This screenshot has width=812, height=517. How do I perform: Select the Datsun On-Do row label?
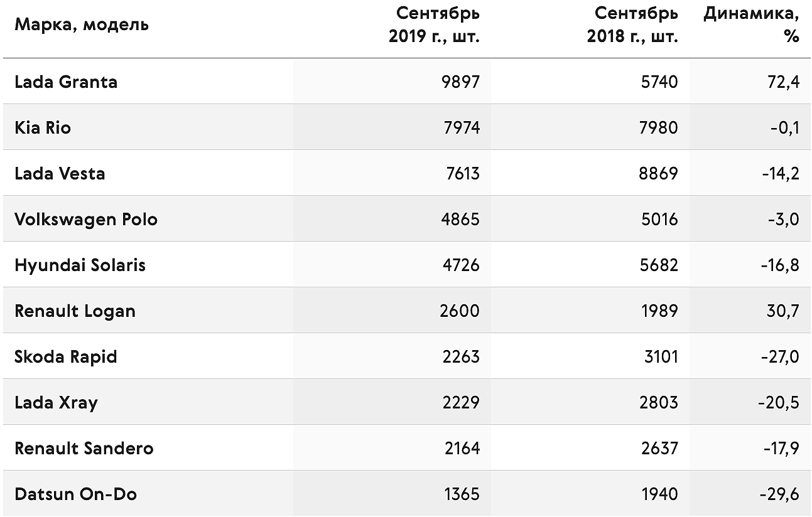pyautogui.click(x=75, y=494)
